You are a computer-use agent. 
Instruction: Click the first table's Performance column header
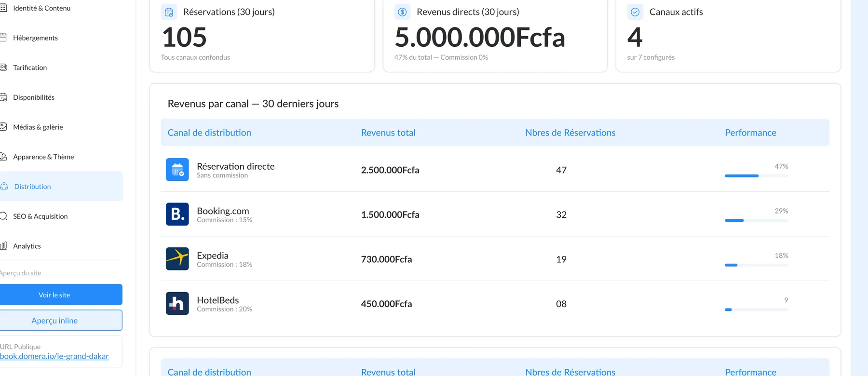[x=750, y=133]
